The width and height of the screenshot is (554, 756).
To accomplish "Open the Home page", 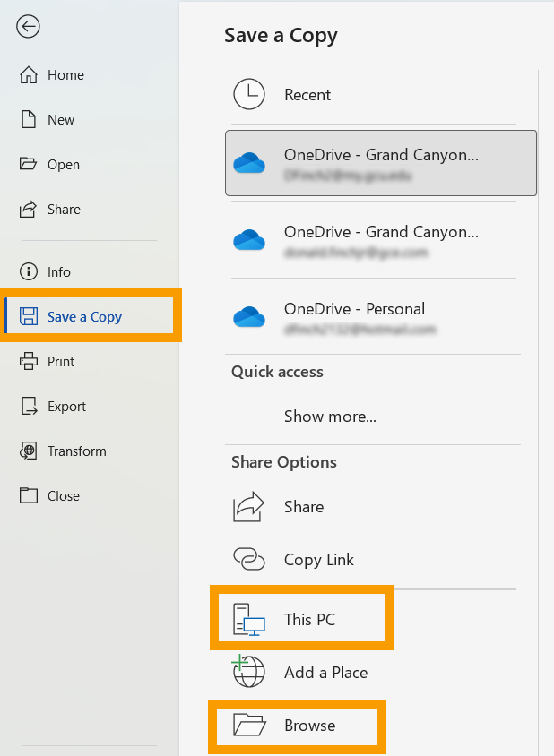I will click(65, 75).
